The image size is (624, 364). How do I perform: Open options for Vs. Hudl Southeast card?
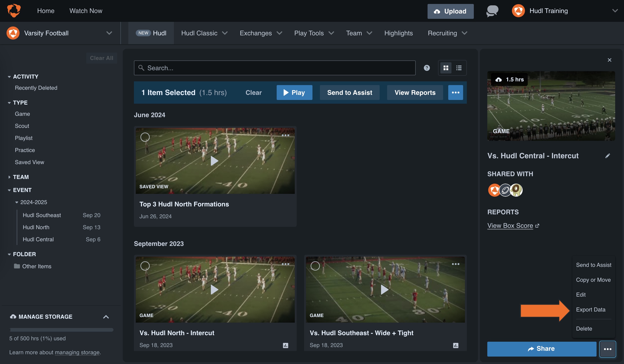(x=455, y=264)
